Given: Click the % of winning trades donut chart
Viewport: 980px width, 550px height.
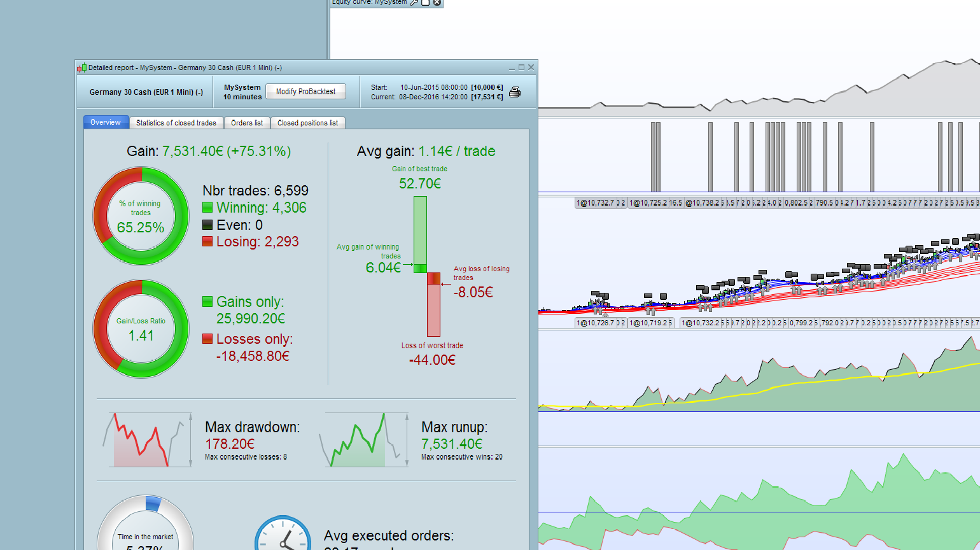Looking at the screenshot, I should click(x=141, y=216).
